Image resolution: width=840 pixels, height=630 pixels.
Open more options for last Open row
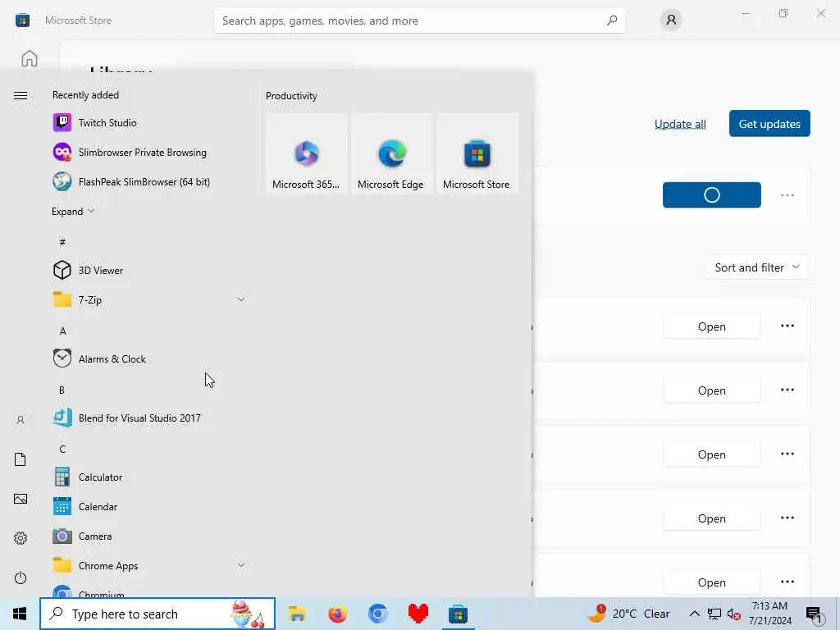coord(787,582)
